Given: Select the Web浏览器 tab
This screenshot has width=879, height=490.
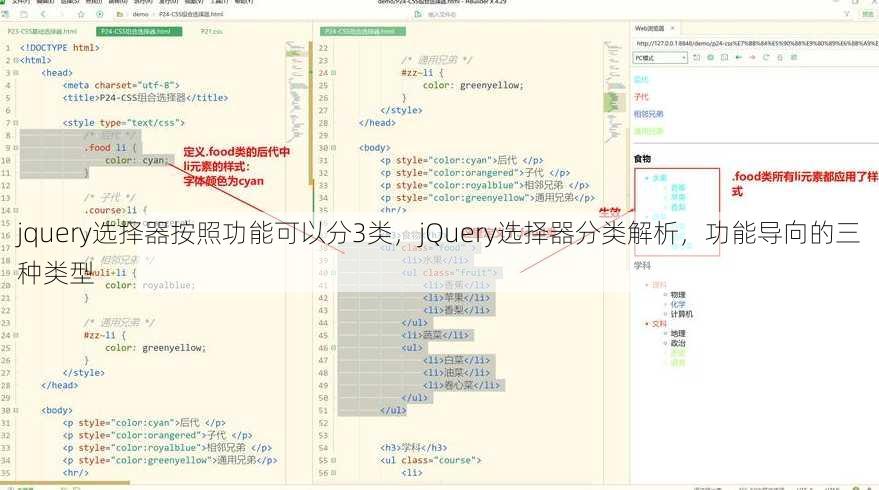Looking at the screenshot, I should pyautogui.click(x=649, y=28).
